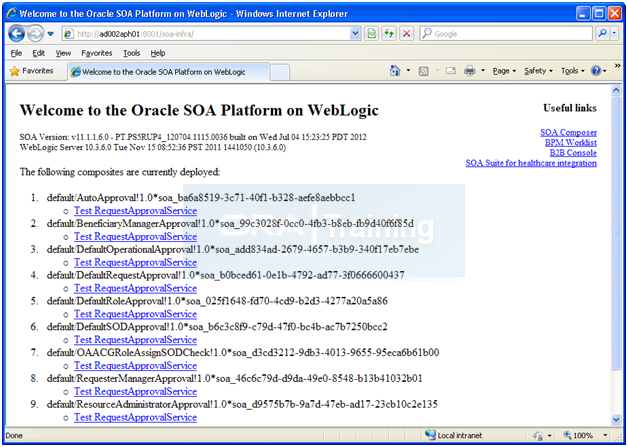The height and width of the screenshot is (447, 628).
Task: Click the RSS Feeds icon
Action: (423, 71)
